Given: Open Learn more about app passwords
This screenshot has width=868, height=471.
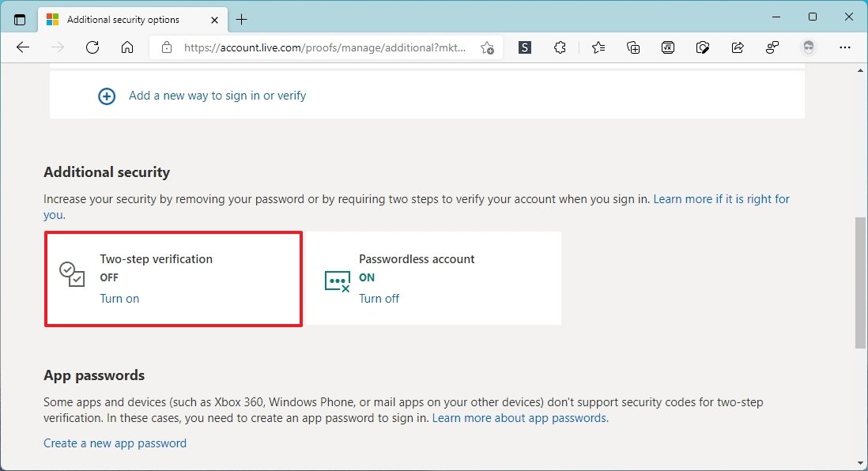Looking at the screenshot, I should 519,417.
